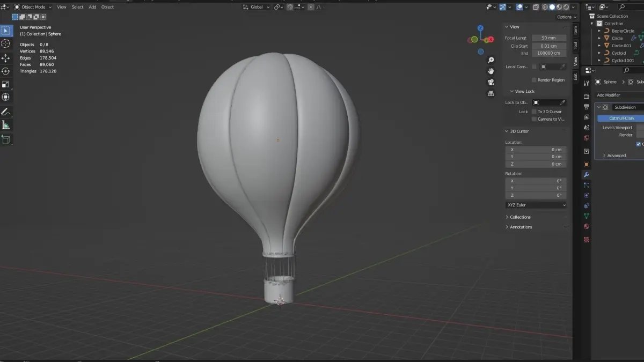Open the Material properties tab icon
This screenshot has height=362, width=644.
tap(587, 226)
